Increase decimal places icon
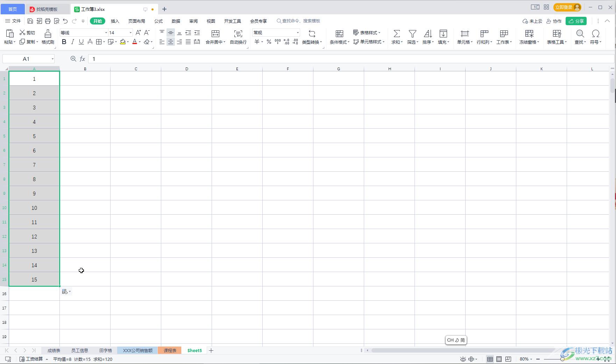Viewport: 616px width, 364px height. (x=286, y=42)
